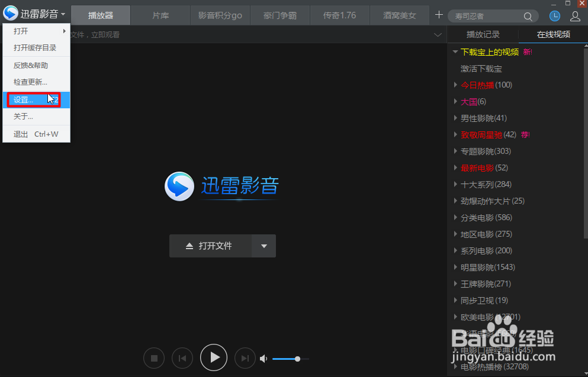Expand 男性影院 (41) category
The height and width of the screenshot is (377, 588).
(455, 118)
